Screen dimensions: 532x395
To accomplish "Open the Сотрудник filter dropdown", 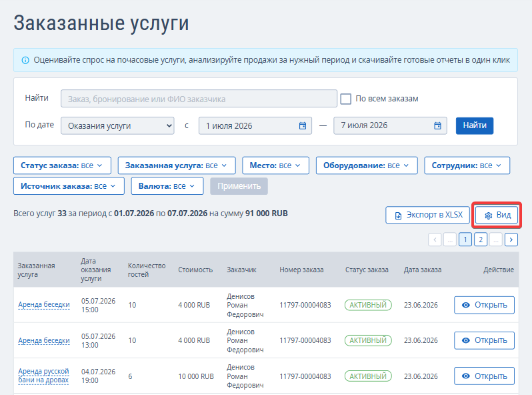I will 467,165.
